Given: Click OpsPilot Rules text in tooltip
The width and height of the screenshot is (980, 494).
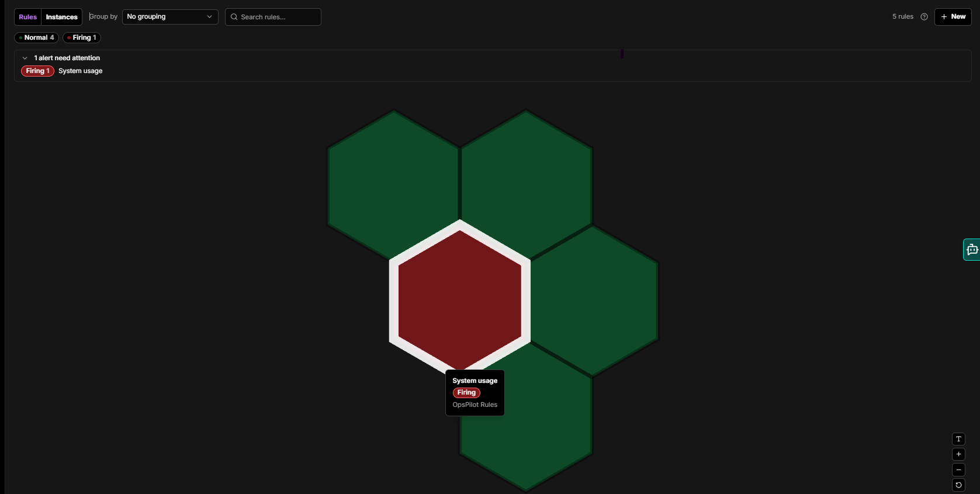Looking at the screenshot, I should pos(475,405).
